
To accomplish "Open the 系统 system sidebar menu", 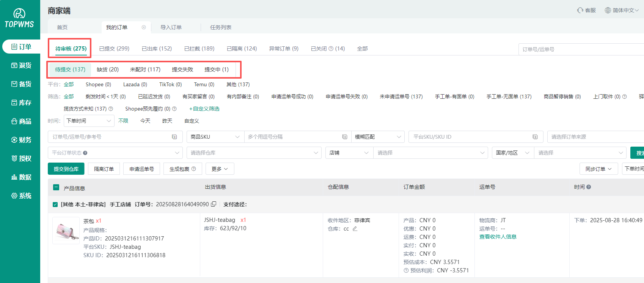I will click(x=21, y=196).
